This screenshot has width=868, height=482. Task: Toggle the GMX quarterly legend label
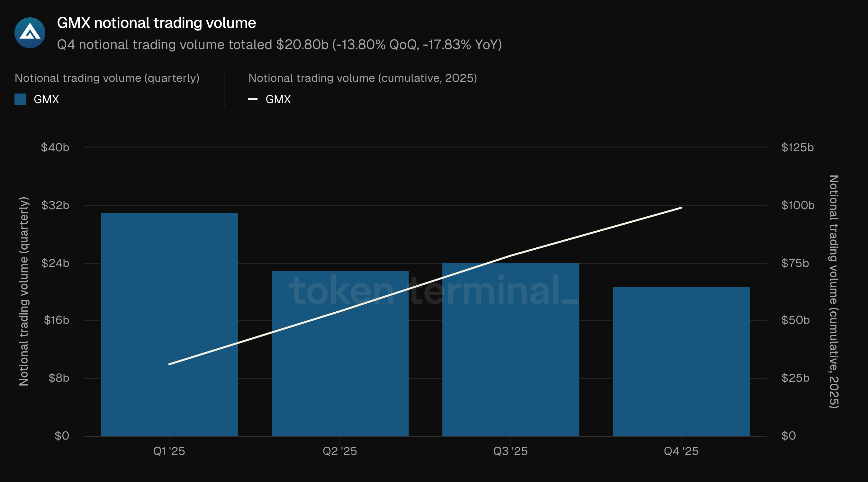[x=46, y=99]
